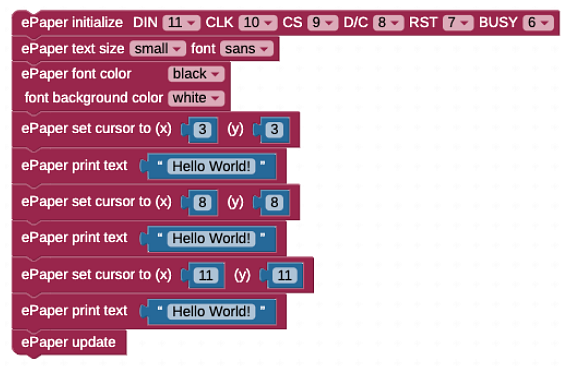Open the font 'sans' dropdown
The image size is (566, 366).
click(247, 49)
